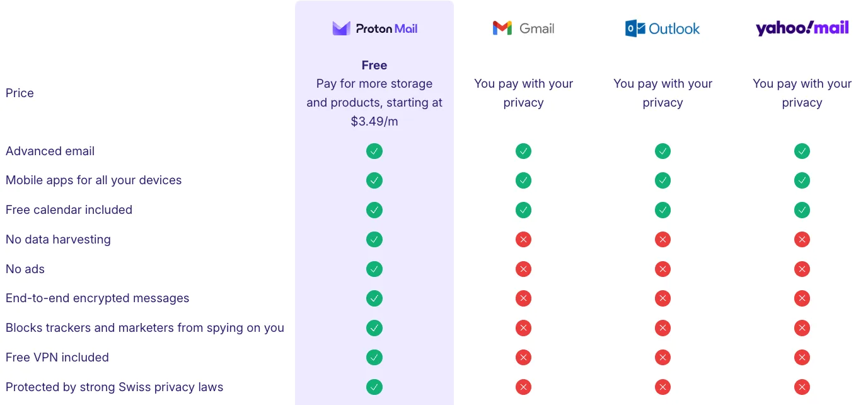Click Gmail's red X for Blocks trackers row
868x405 pixels.
(523, 328)
